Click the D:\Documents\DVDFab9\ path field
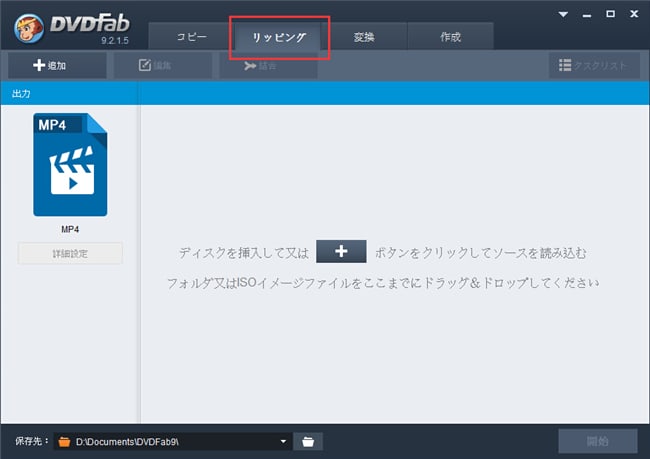650x459 pixels. point(170,441)
